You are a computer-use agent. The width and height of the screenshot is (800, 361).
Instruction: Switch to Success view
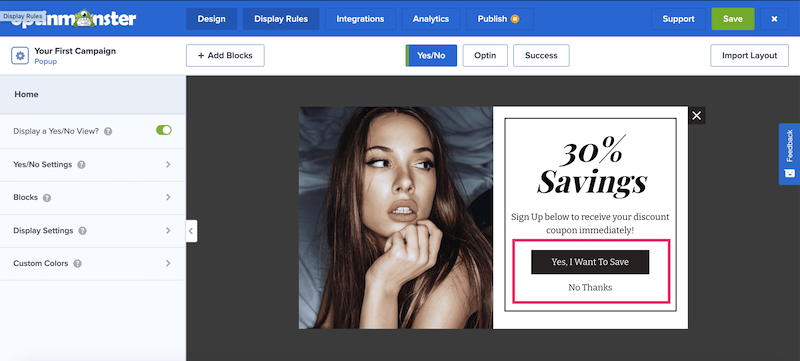click(541, 56)
